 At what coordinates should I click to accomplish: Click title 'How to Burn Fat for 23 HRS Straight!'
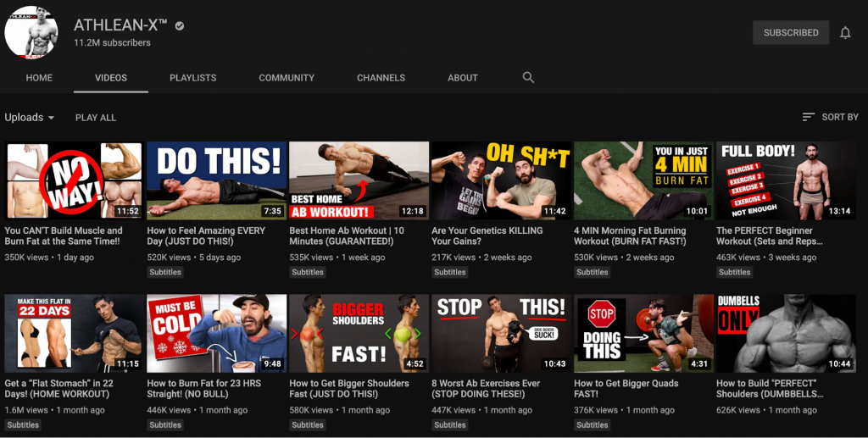[203, 388]
